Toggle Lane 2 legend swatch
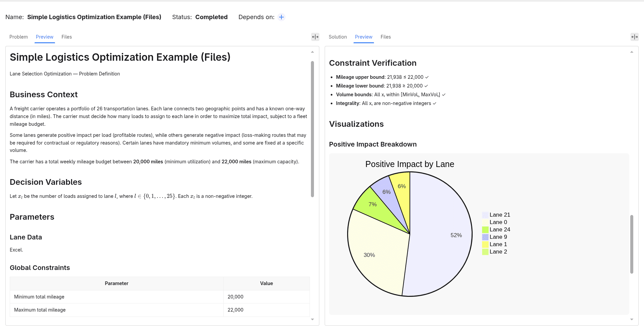The height and width of the screenshot is (328, 644). pyautogui.click(x=485, y=252)
